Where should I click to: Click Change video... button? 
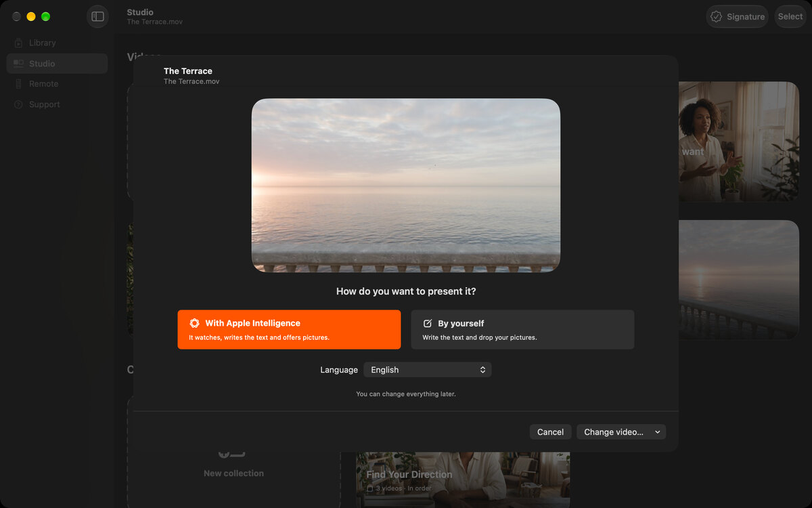pyautogui.click(x=621, y=432)
